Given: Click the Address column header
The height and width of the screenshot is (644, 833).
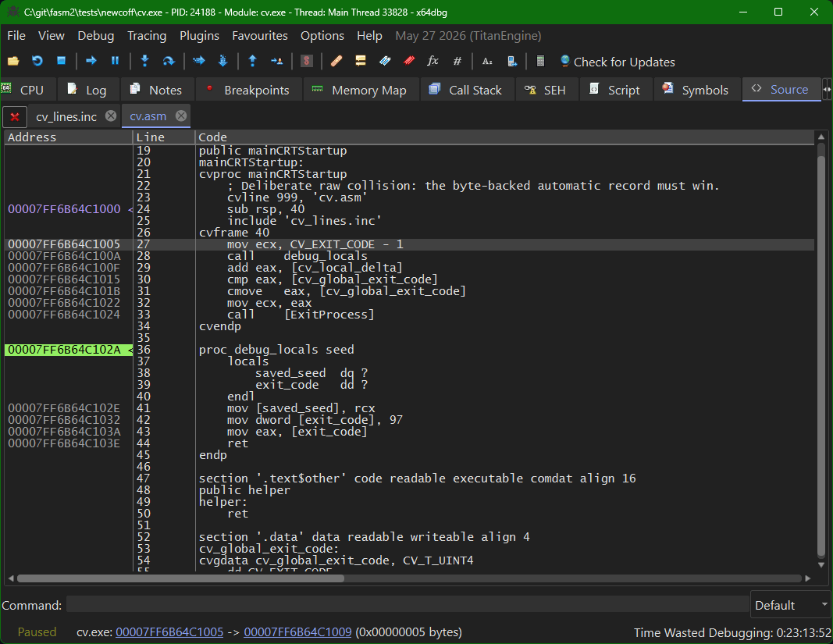Looking at the screenshot, I should coord(69,137).
